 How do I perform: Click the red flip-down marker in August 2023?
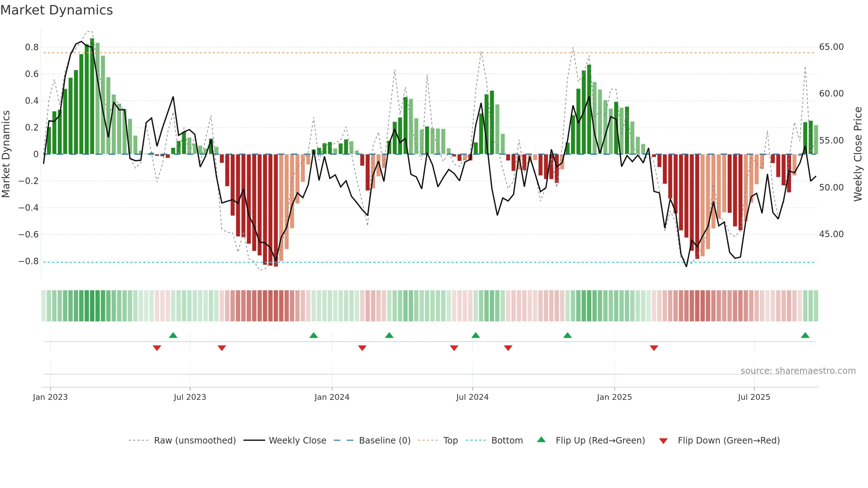222,348
